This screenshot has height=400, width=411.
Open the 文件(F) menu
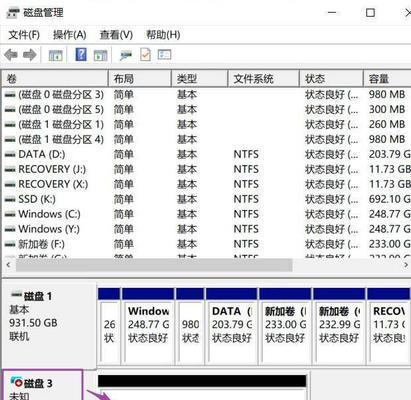click(x=24, y=35)
